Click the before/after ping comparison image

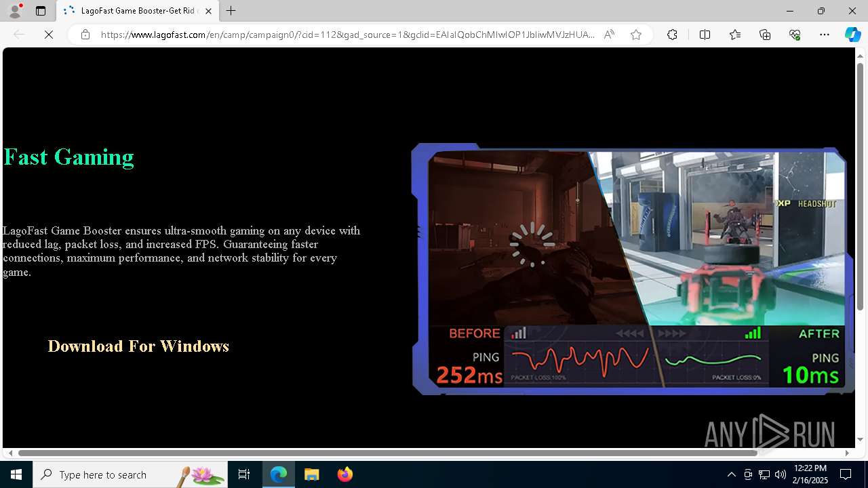(632, 269)
